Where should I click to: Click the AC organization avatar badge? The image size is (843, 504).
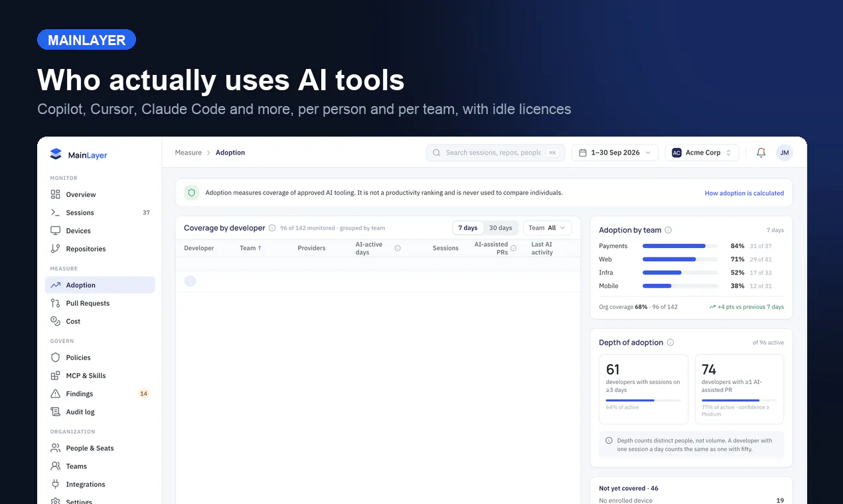point(676,153)
